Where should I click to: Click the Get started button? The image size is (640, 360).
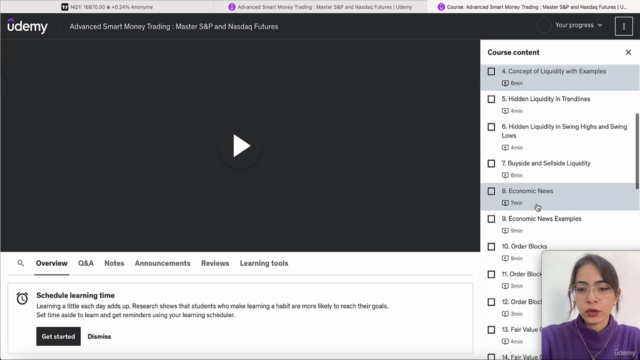58,336
